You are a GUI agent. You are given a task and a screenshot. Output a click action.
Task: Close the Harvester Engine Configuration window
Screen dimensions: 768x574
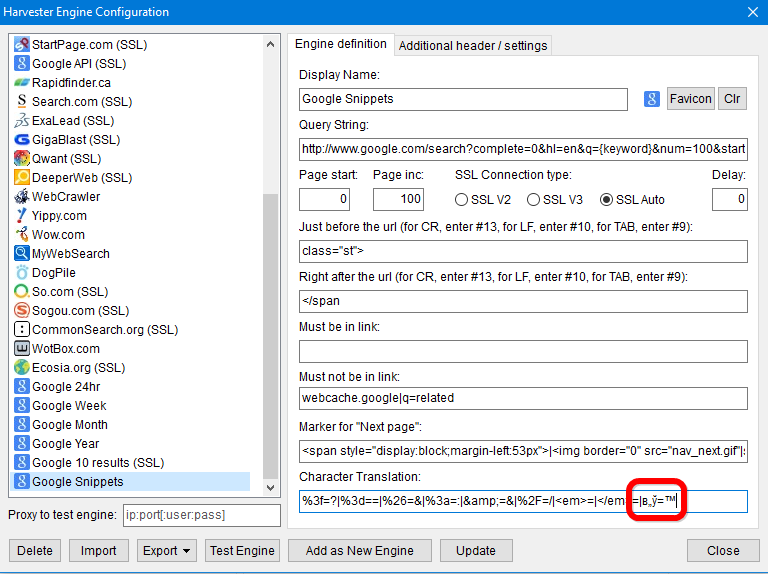pos(753,12)
